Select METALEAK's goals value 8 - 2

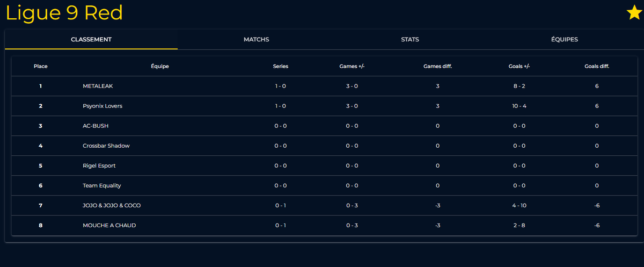(519, 86)
